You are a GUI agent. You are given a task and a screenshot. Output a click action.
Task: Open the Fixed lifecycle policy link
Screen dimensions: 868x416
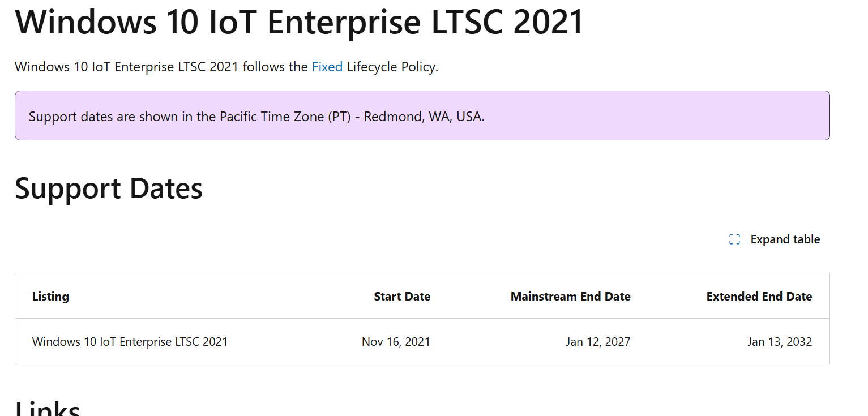[327, 67]
